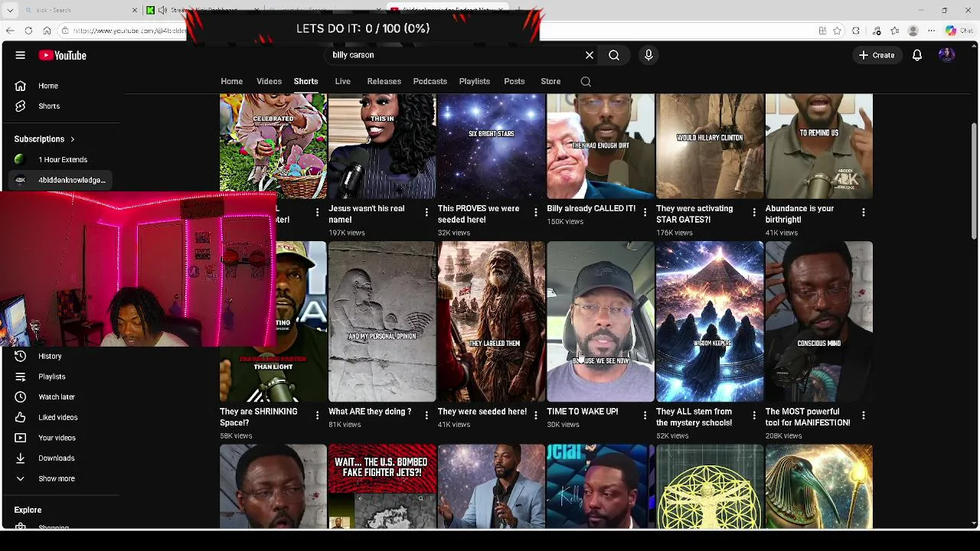
Task: Open the notifications bell
Action: pyautogui.click(x=916, y=55)
